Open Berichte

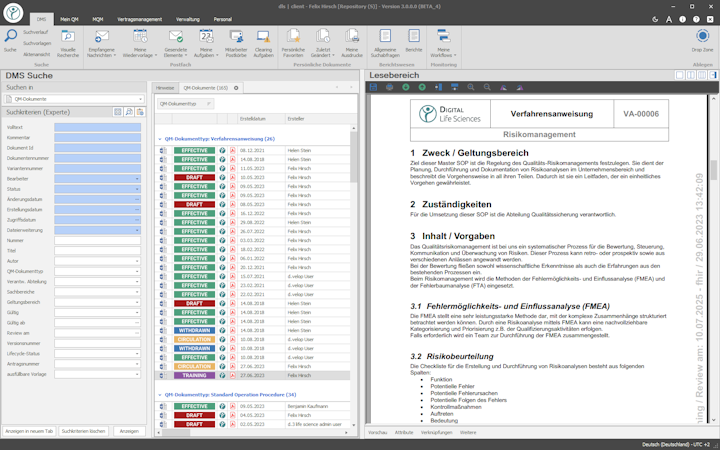coord(414,41)
